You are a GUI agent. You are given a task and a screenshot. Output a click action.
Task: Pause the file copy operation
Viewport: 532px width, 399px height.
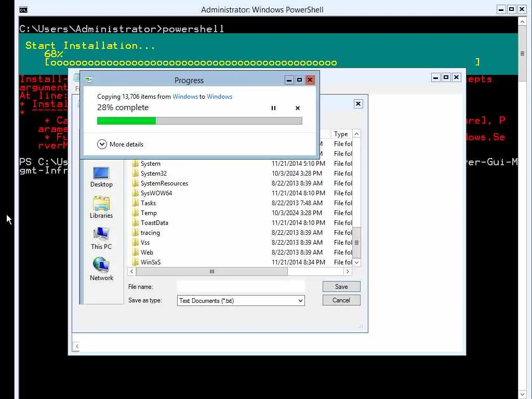point(273,108)
